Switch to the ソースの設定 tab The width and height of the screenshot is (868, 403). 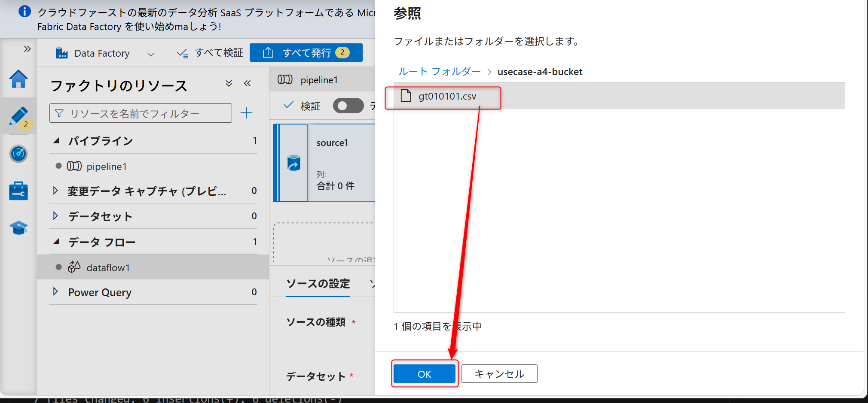click(318, 284)
